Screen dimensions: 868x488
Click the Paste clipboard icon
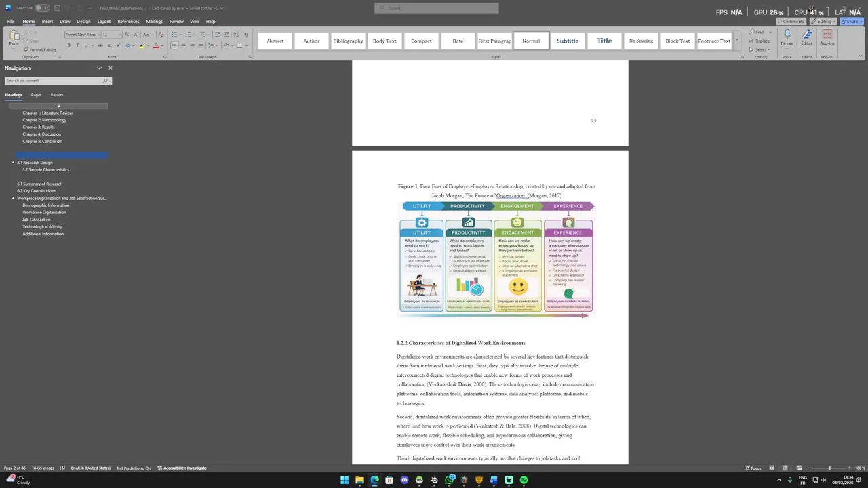point(14,35)
